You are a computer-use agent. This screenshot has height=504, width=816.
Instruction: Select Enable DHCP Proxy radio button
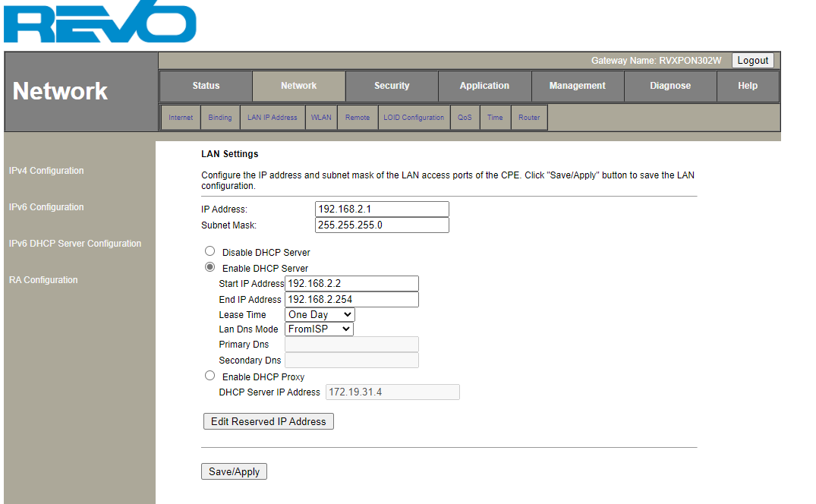point(210,376)
